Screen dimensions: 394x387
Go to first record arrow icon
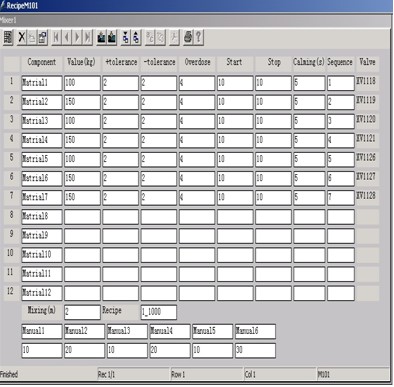point(56,37)
